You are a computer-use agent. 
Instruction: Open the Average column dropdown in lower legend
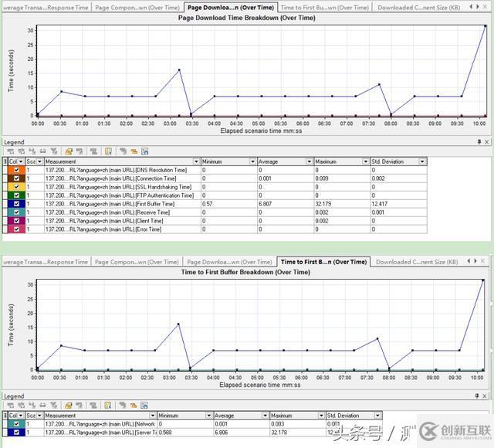(x=265, y=416)
